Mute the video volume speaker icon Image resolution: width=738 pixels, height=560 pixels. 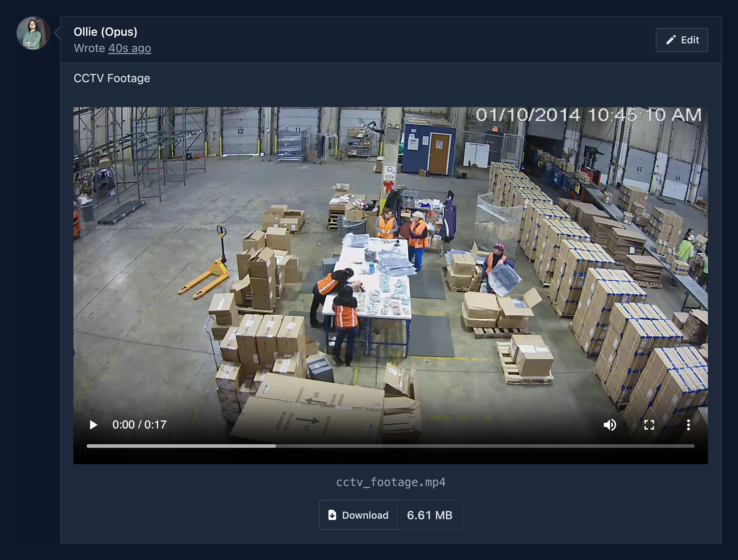(x=610, y=425)
